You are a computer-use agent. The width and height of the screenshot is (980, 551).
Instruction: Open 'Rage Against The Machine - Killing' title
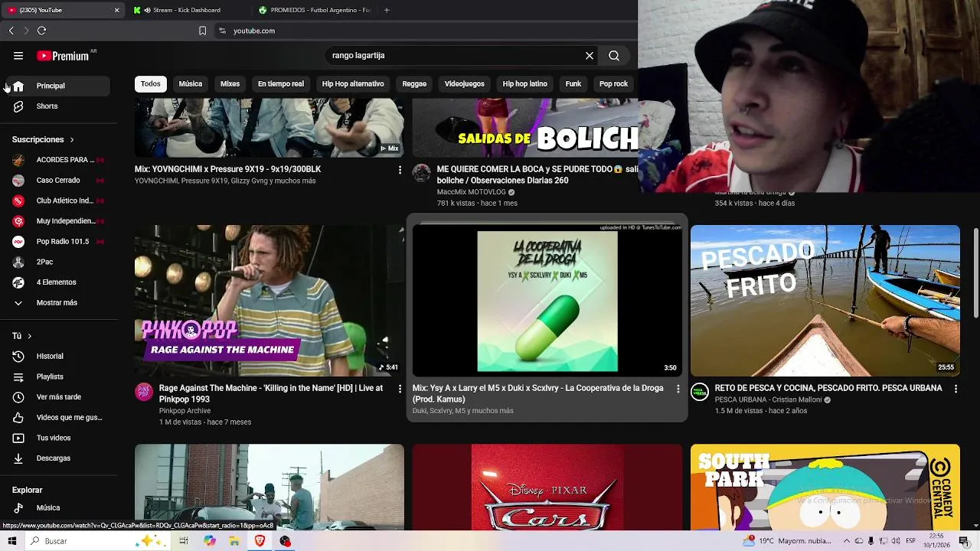[x=271, y=393]
